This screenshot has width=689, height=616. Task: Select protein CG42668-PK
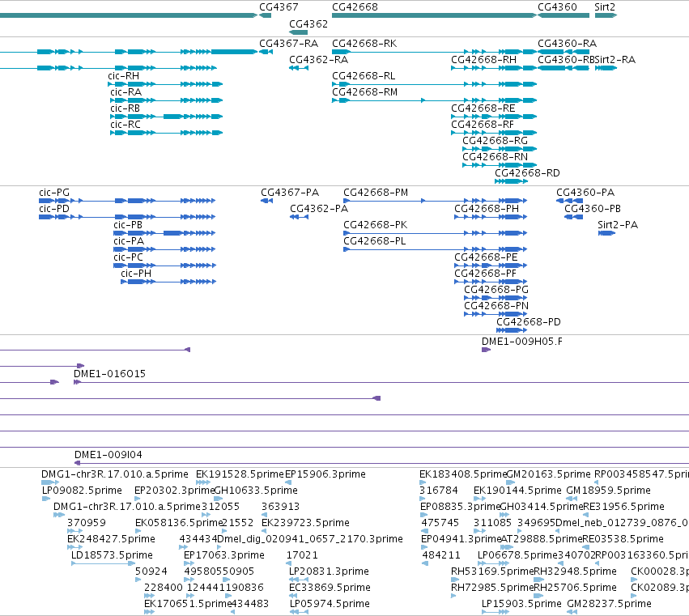375,225
